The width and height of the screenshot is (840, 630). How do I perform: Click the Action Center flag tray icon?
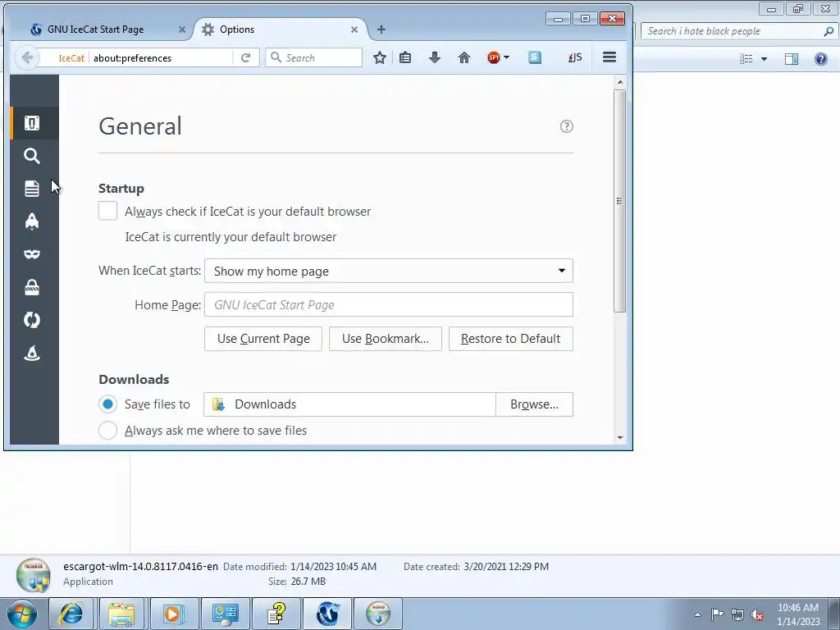(x=717, y=614)
